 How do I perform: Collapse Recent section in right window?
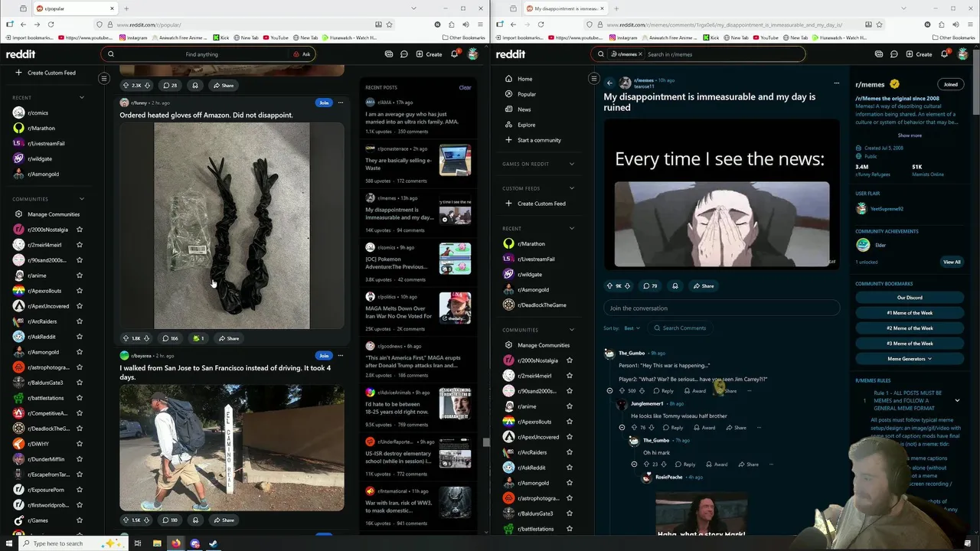pyautogui.click(x=571, y=228)
